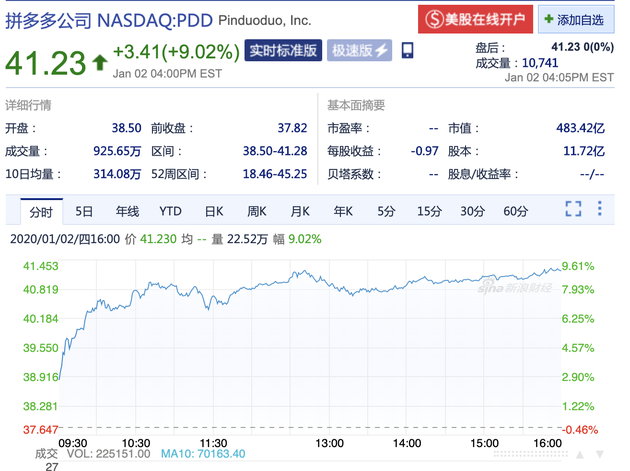Open the 年线 chart tab
The image size is (630, 471).
127,211
